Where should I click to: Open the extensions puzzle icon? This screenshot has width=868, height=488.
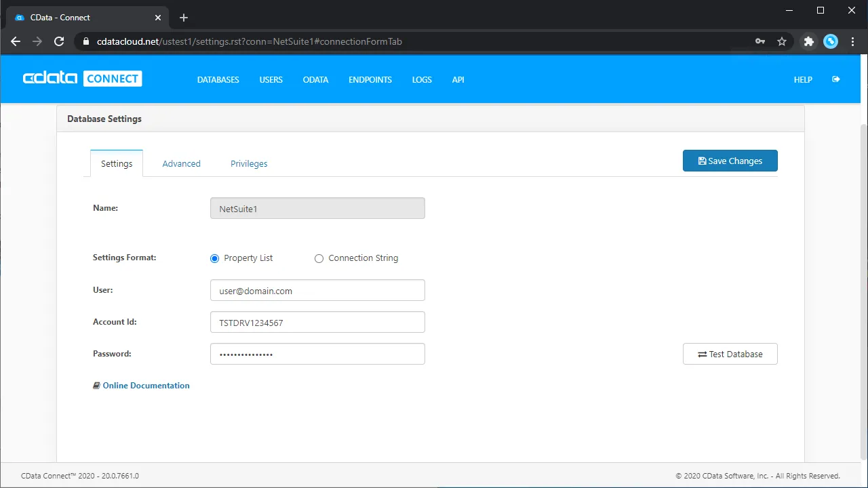(x=809, y=41)
